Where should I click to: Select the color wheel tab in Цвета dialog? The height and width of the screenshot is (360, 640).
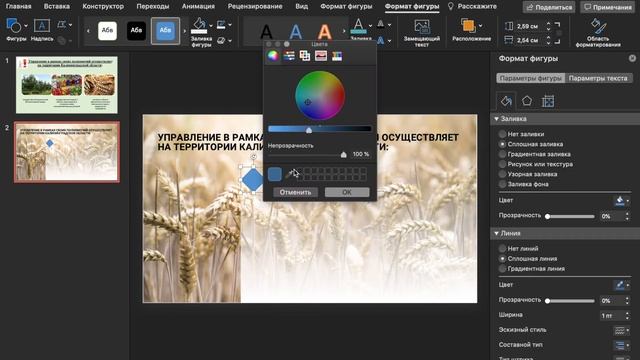273,56
